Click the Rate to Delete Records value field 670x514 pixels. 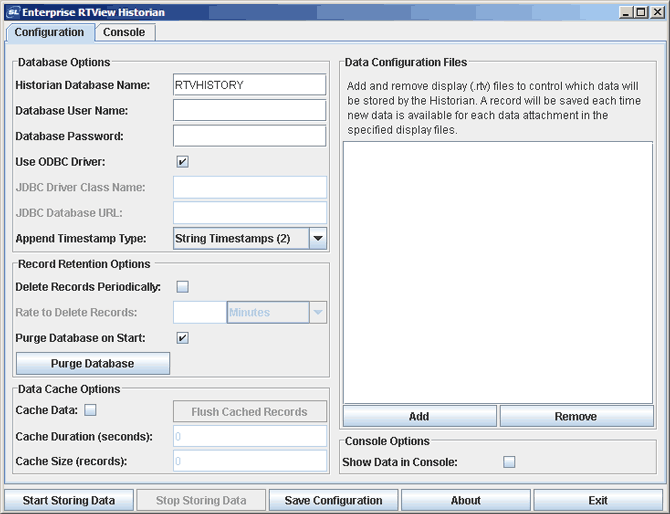pos(200,312)
